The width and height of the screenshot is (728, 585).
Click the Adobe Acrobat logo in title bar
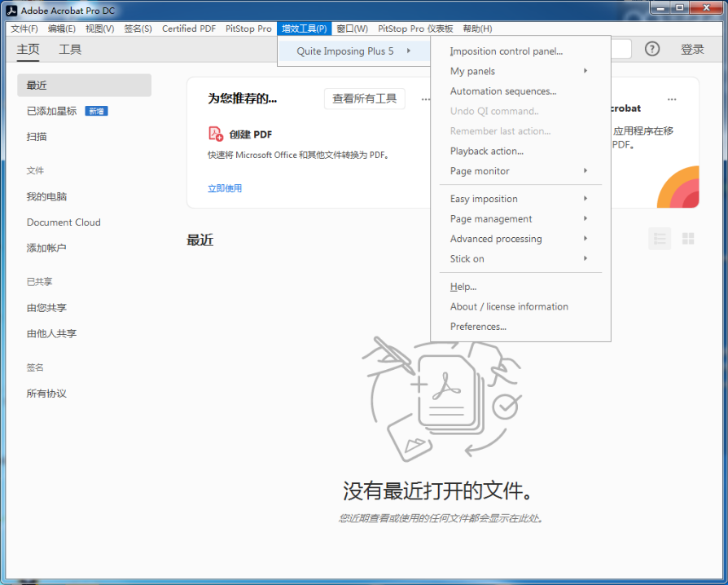(11, 10)
